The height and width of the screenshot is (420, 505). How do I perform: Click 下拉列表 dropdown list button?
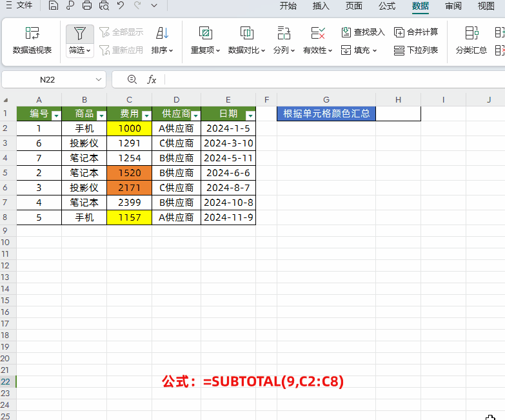pos(416,50)
